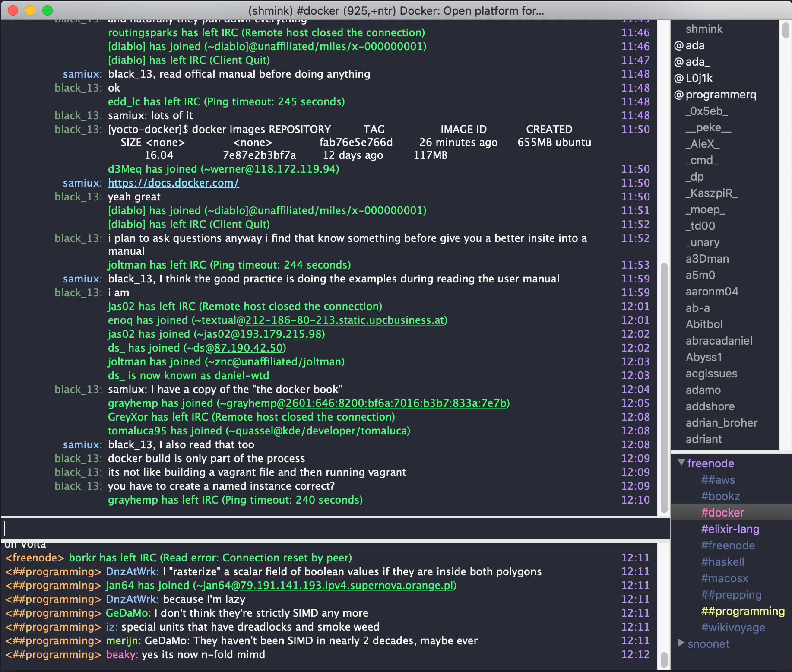Open the ##aws channel

(718, 479)
